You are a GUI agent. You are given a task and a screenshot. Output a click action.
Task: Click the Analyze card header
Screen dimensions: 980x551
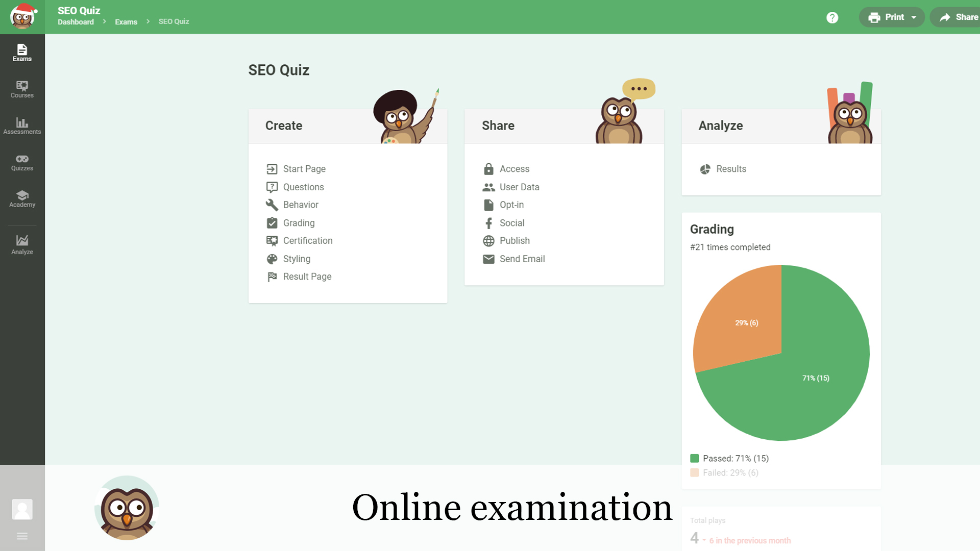[781, 126]
